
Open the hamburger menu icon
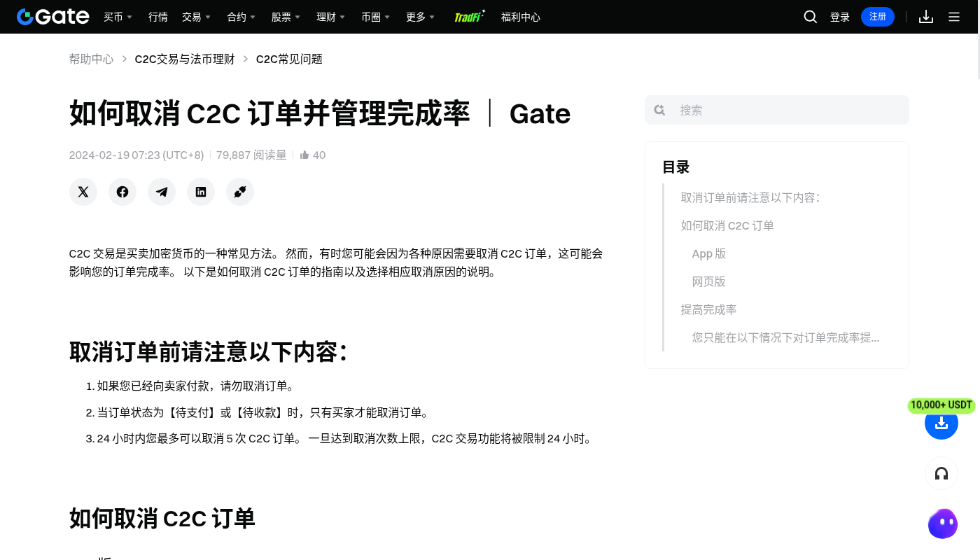click(x=954, y=17)
